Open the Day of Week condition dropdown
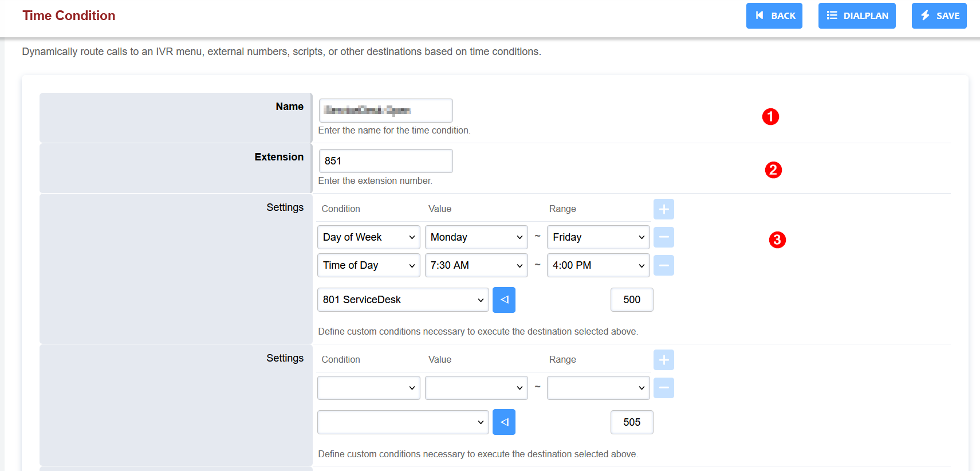The image size is (980, 471). pyautogui.click(x=368, y=237)
